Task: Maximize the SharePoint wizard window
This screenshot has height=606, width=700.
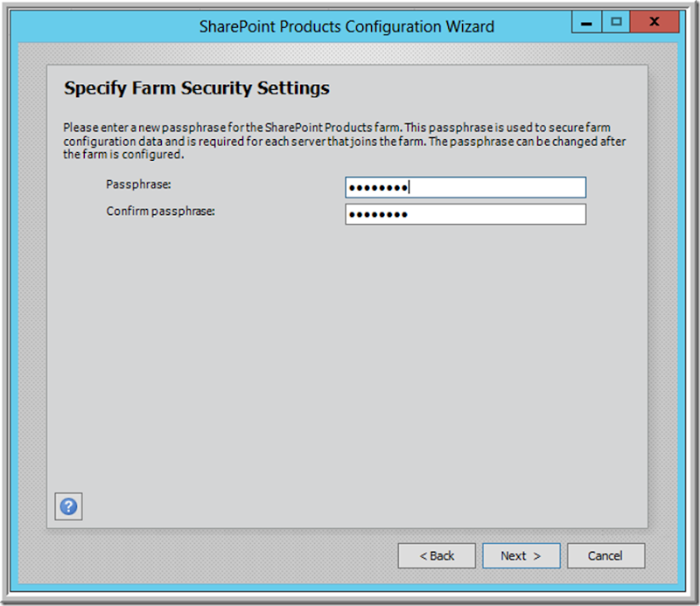Action: [x=616, y=22]
